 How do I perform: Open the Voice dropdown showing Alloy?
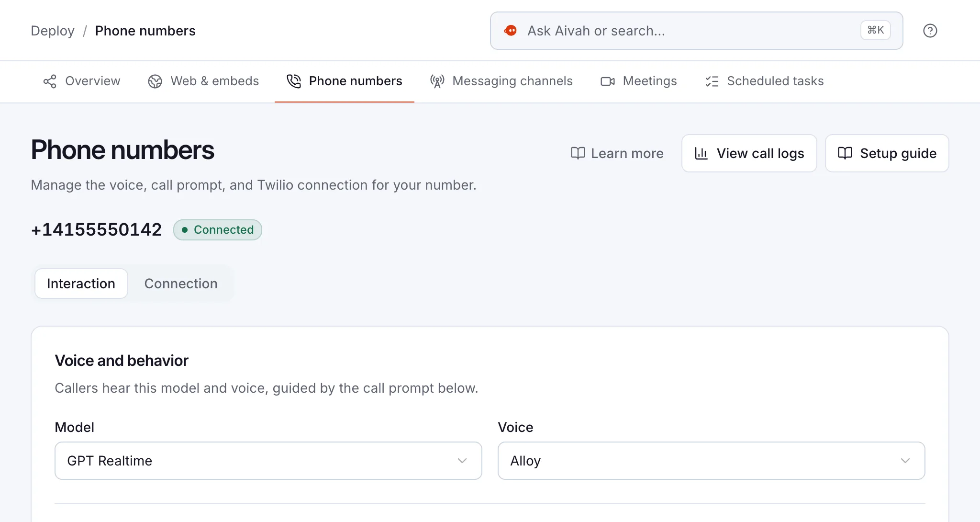tap(711, 461)
